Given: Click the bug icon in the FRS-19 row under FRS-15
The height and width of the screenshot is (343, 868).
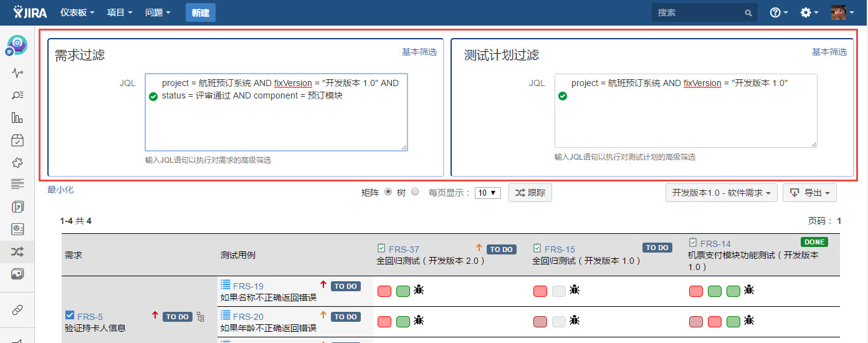Looking at the screenshot, I should click(x=575, y=290).
